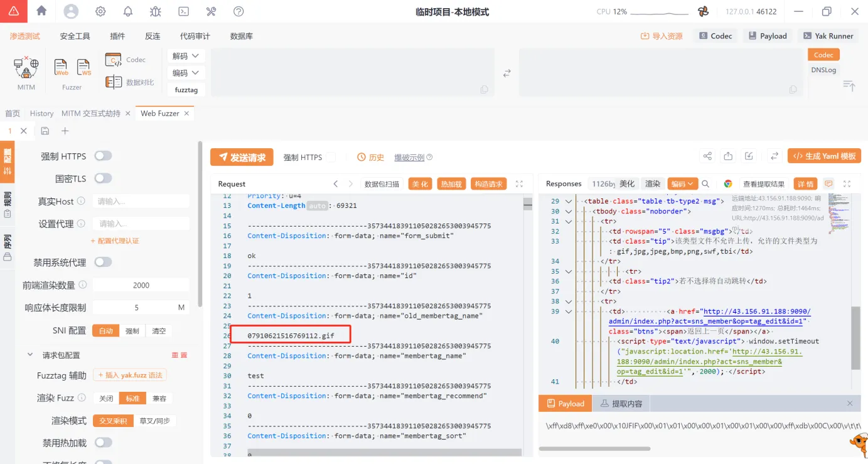Close the Payload extraction panel

(850, 403)
